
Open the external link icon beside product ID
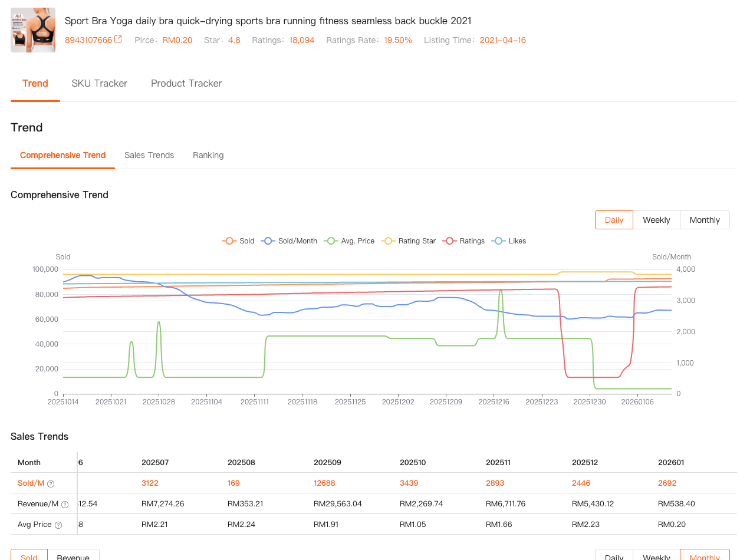(x=118, y=39)
